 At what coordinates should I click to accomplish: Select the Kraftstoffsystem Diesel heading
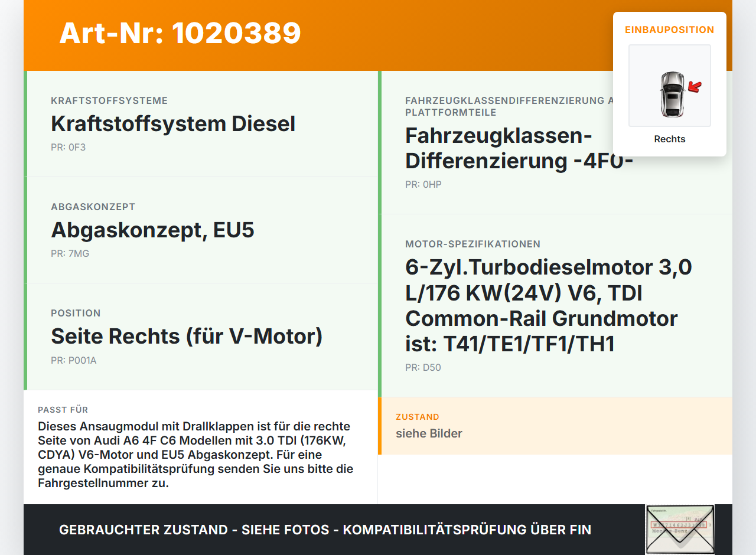click(173, 124)
